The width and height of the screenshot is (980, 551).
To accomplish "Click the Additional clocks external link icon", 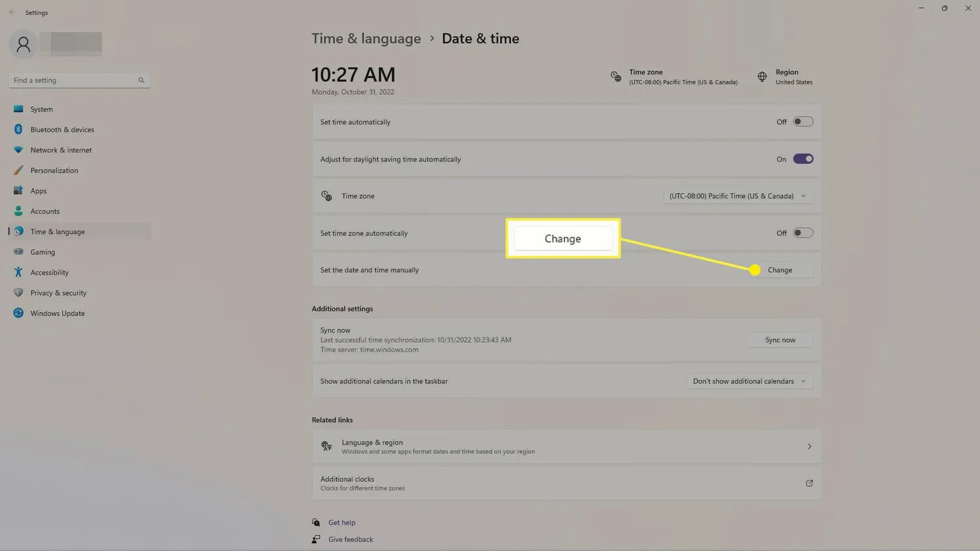I will coord(809,483).
